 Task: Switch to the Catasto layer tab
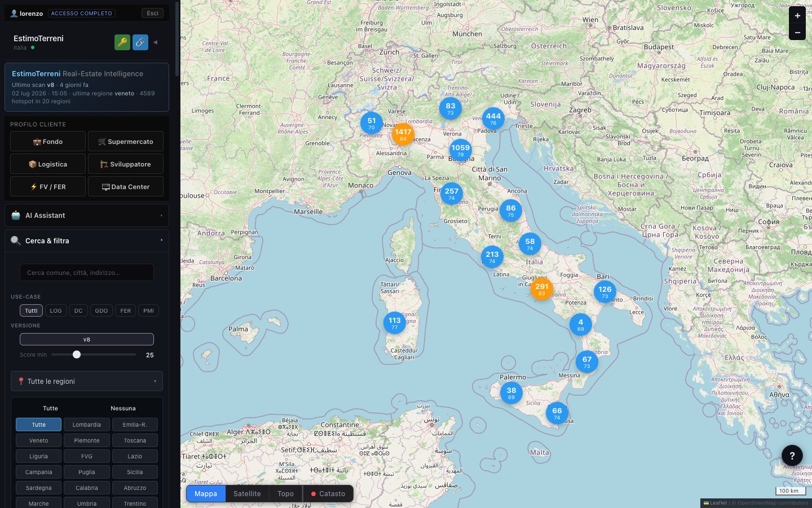coord(328,493)
